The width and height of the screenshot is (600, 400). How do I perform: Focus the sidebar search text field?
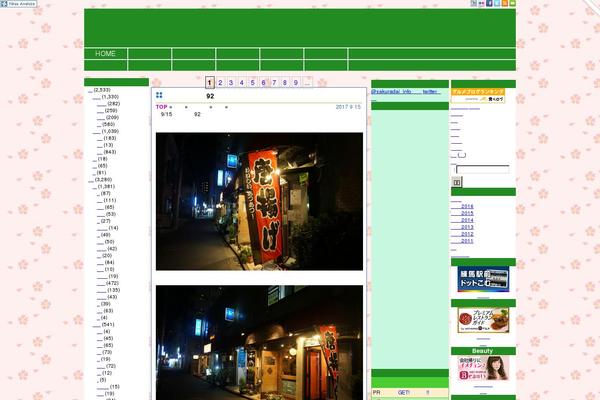pos(483,169)
